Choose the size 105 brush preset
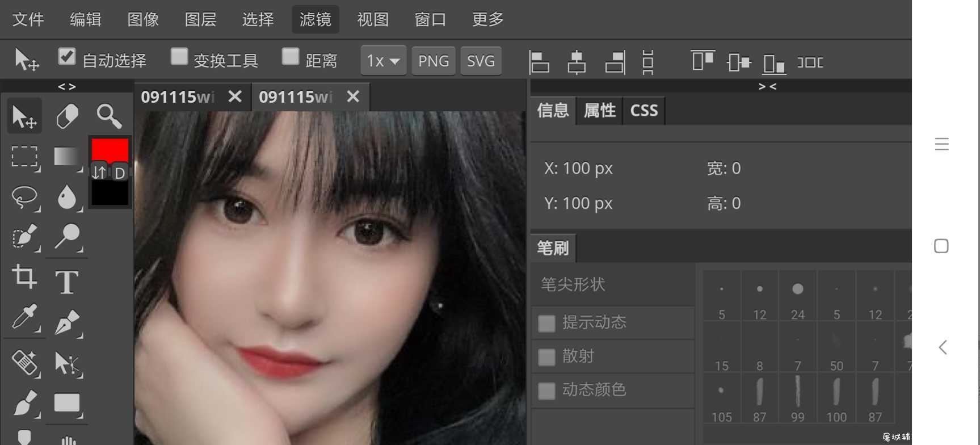980x445 pixels. coord(721,399)
